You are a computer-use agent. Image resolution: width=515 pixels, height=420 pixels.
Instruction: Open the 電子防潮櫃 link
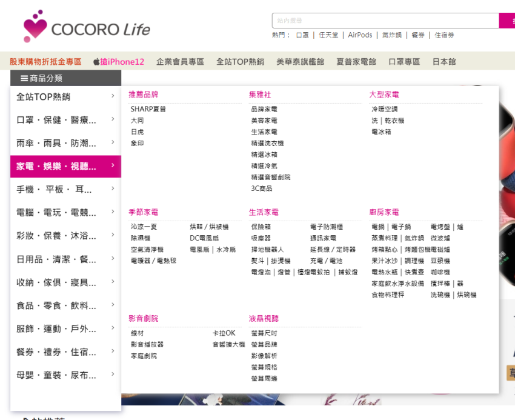click(x=327, y=227)
